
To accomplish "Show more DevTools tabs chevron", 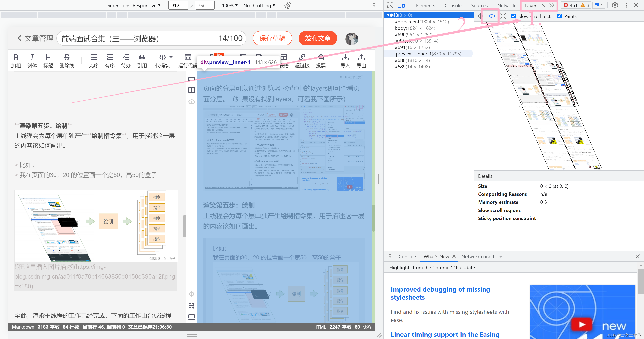I will (x=552, y=5).
